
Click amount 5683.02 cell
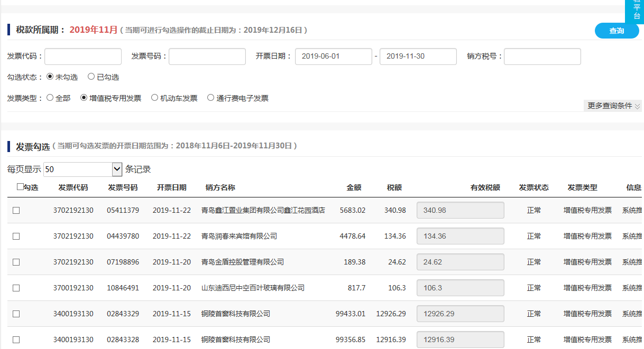click(353, 210)
